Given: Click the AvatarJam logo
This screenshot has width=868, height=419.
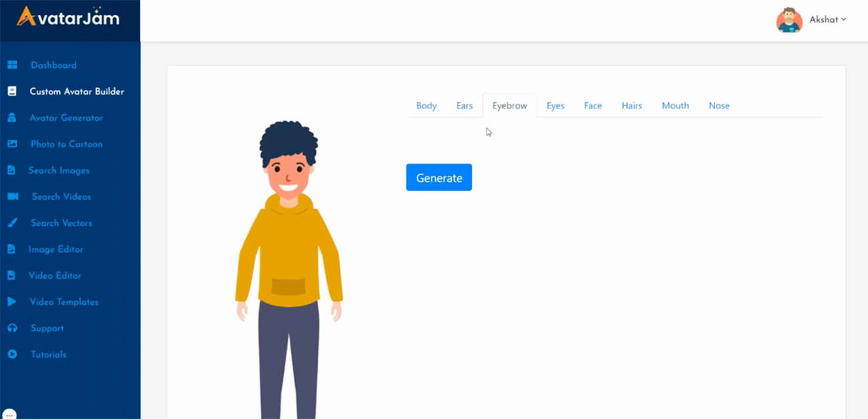Looking at the screenshot, I should (68, 16).
